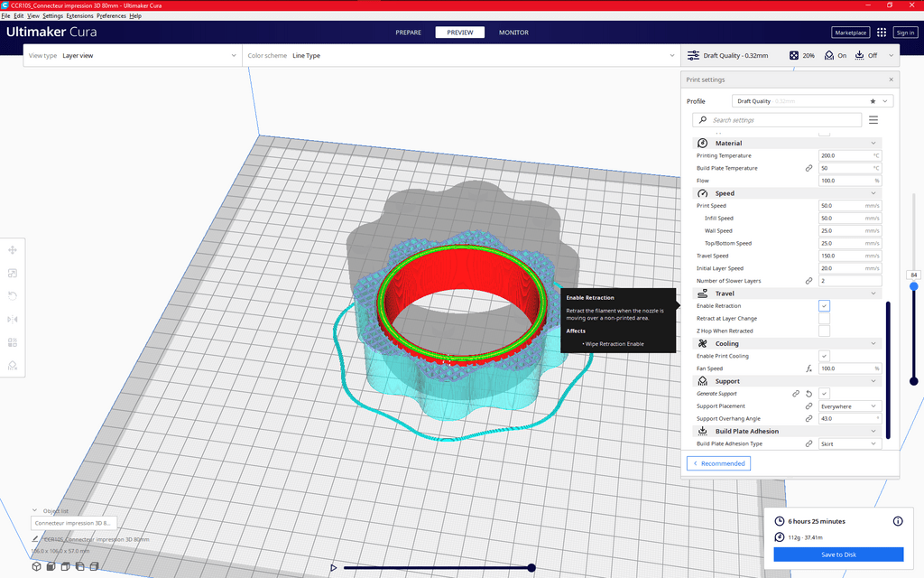Open the Support Placement Everywhere dropdown
The width and height of the screenshot is (924, 578).
(850, 406)
